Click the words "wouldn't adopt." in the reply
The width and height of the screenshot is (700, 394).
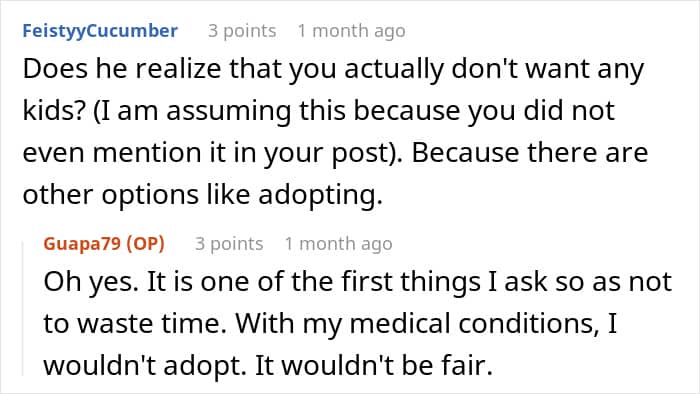click(145, 366)
